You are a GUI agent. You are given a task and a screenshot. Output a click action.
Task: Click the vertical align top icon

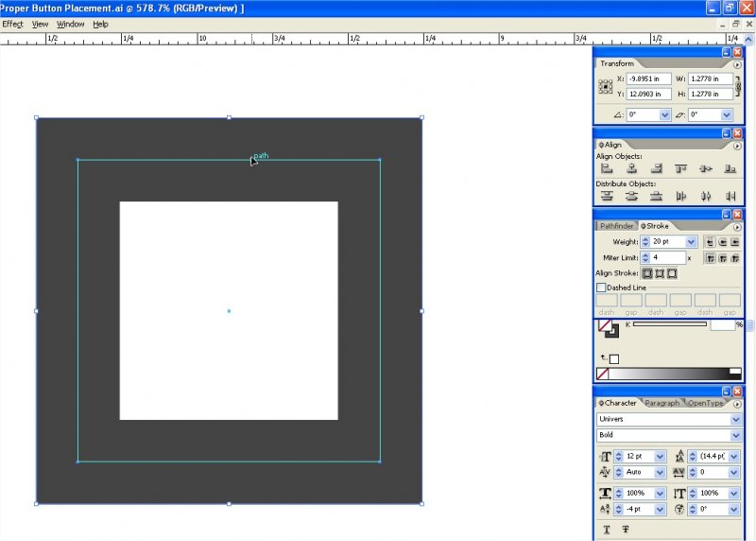pyautogui.click(x=680, y=168)
